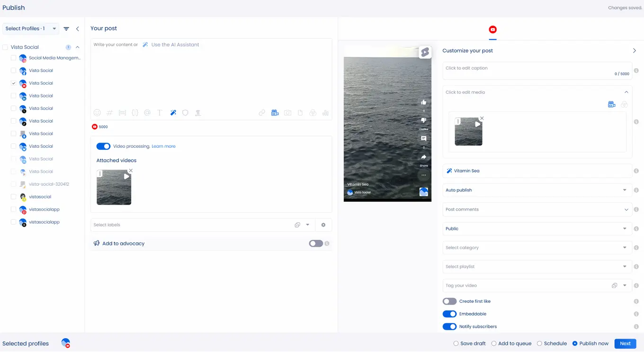Click the labels settings gear icon
This screenshot has width=644, height=352.
point(323,225)
